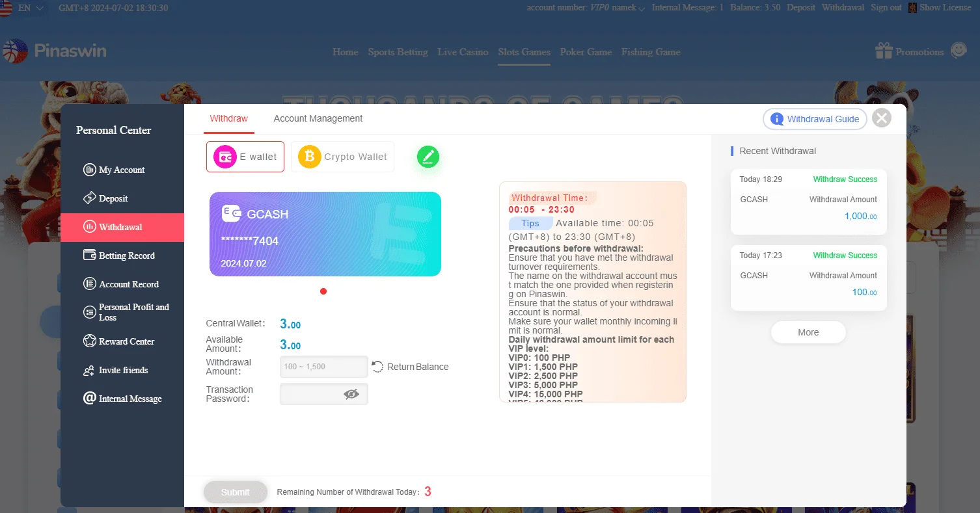The width and height of the screenshot is (980, 513).
Task: Switch to the Account Management tab
Action: coord(318,118)
